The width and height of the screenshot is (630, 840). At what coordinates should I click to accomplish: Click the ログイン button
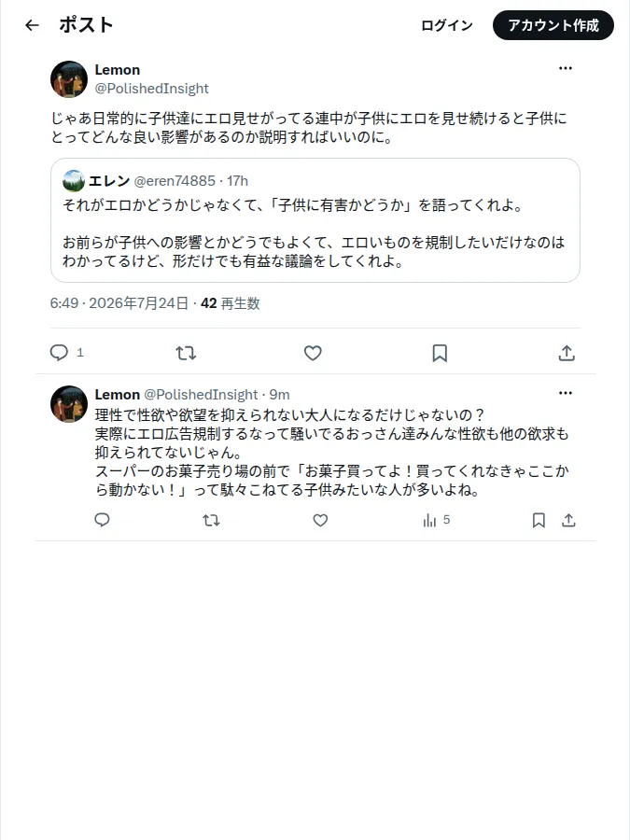447,25
